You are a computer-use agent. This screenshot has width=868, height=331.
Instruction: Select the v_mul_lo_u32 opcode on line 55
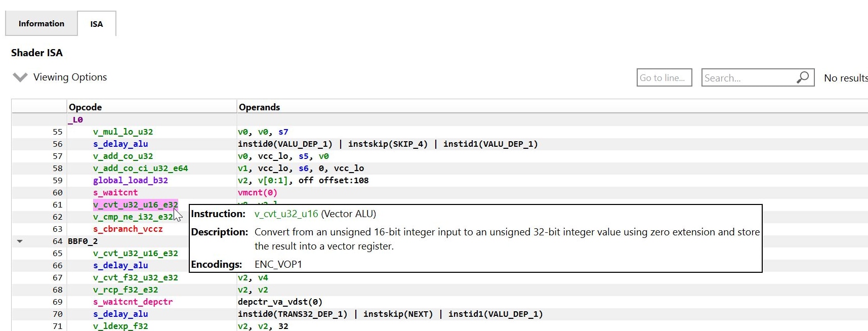coord(123,132)
